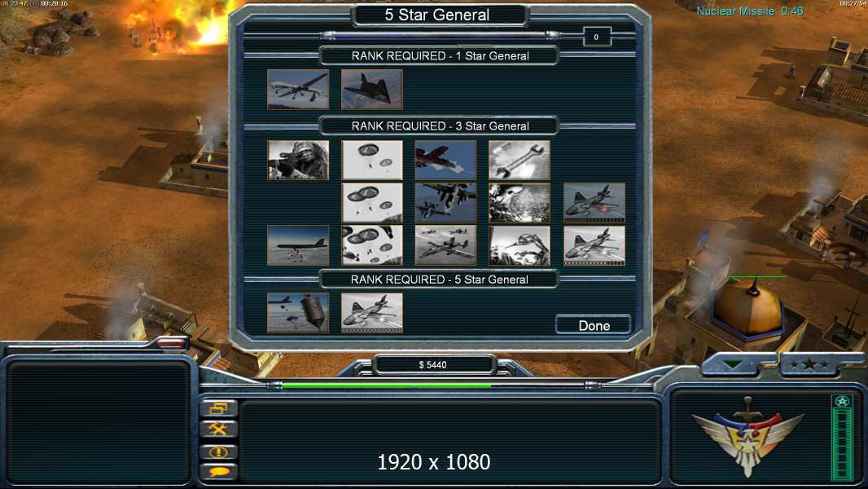This screenshot has width=868, height=489.
Task: Pick the Pathfinder sniper power icon
Action: pyautogui.click(x=298, y=160)
